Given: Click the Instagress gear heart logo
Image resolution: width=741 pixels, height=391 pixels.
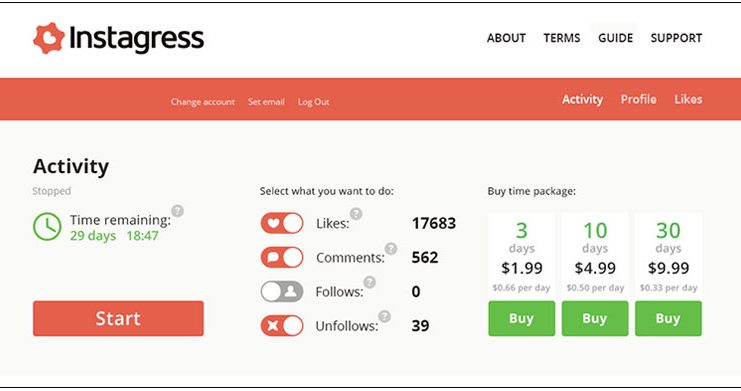Looking at the screenshot, I should pos(49,38).
